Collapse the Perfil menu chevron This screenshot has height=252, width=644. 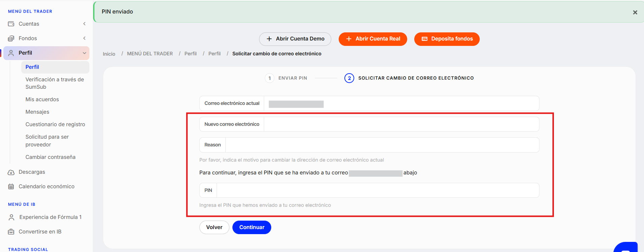pyautogui.click(x=84, y=53)
